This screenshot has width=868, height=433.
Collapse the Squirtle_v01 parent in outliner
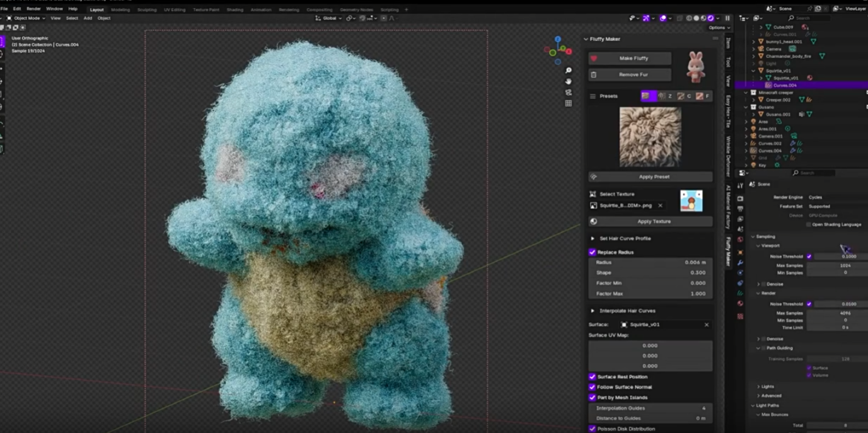point(753,71)
